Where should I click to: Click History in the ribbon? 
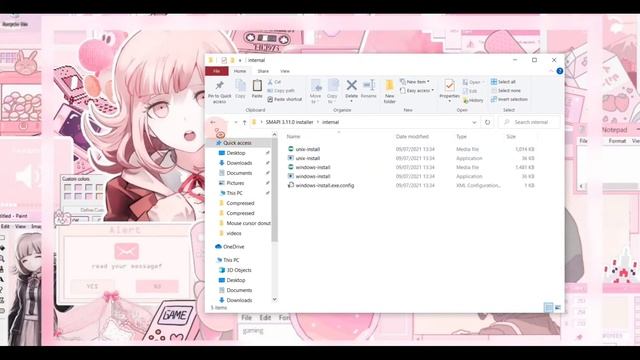(x=473, y=100)
